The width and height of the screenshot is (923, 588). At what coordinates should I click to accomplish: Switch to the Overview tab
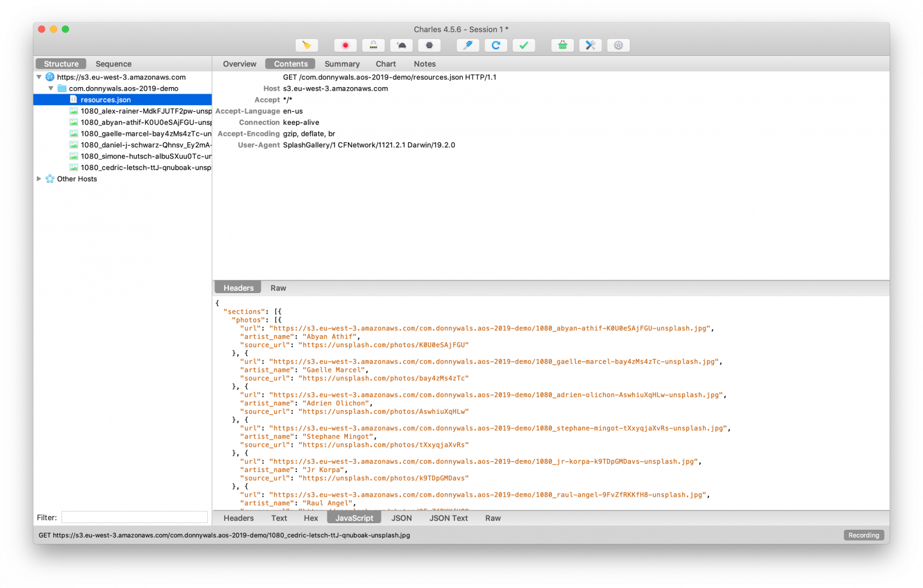(239, 64)
